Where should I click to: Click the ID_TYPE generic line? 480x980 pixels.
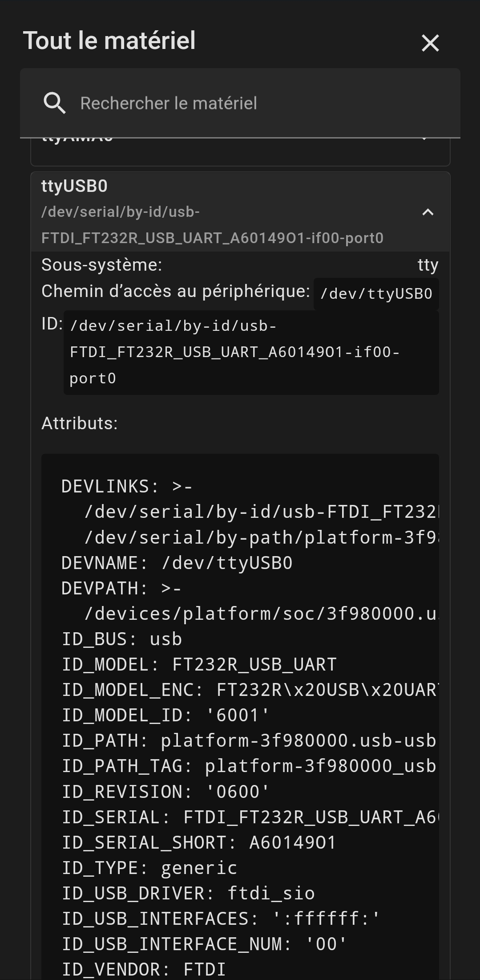pos(149,868)
